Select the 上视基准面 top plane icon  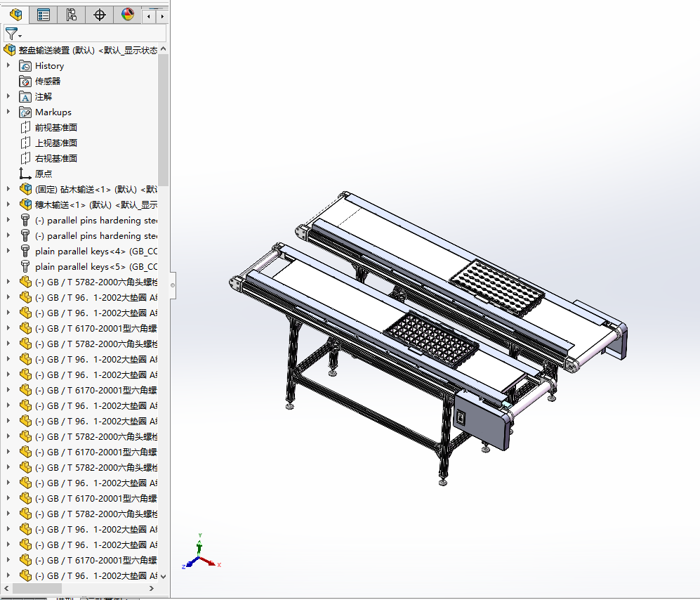[25, 143]
